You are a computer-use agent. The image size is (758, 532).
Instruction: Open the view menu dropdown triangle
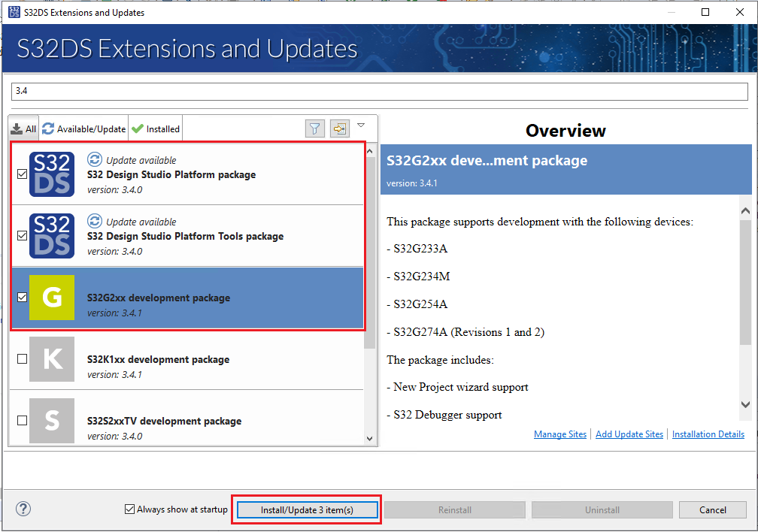361,125
